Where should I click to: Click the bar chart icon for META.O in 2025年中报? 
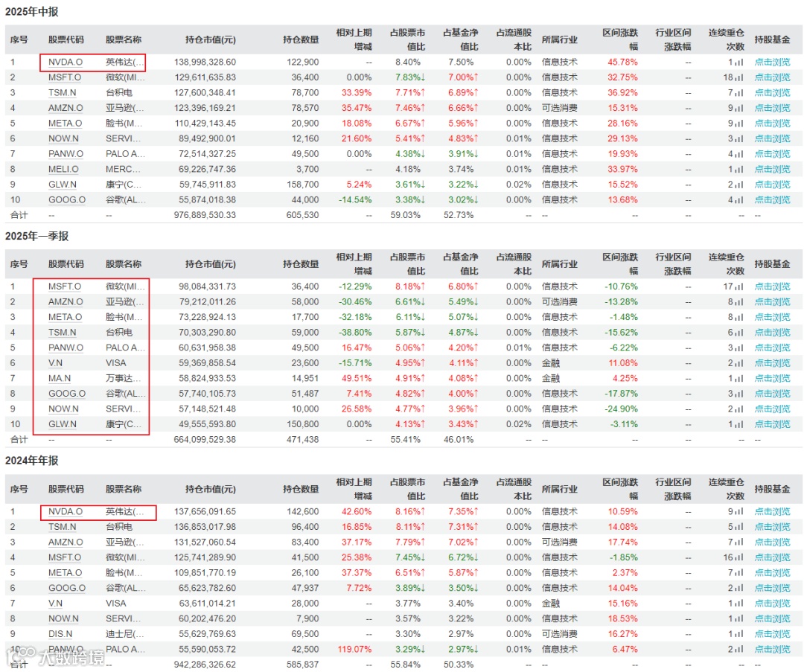739,124
